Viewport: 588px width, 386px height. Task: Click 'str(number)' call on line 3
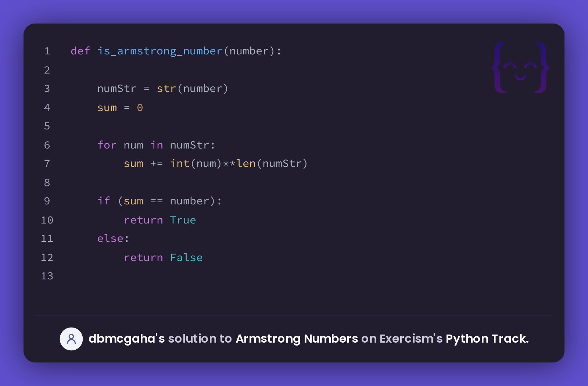click(193, 89)
